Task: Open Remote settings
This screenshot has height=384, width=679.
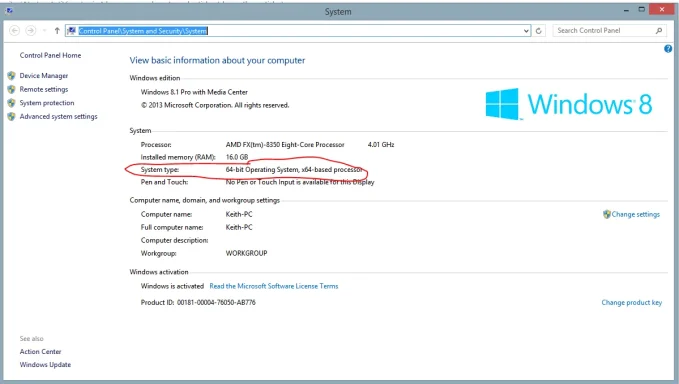Action: pyautogui.click(x=44, y=89)
